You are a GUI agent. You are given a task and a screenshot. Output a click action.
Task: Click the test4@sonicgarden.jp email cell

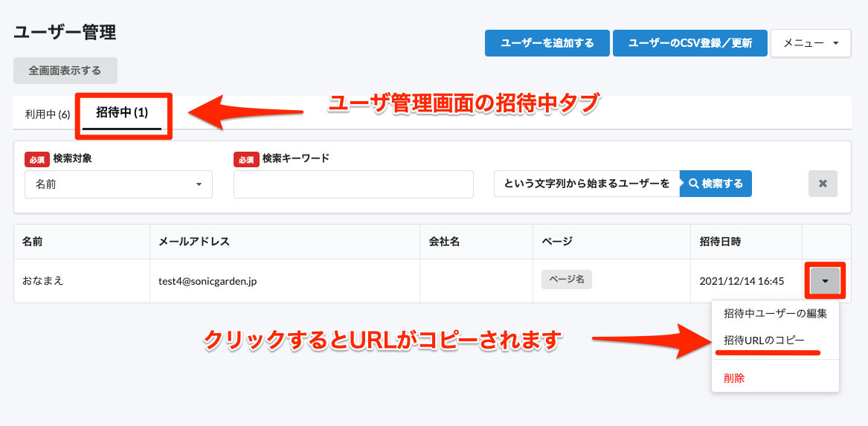[x=208, y=281]
